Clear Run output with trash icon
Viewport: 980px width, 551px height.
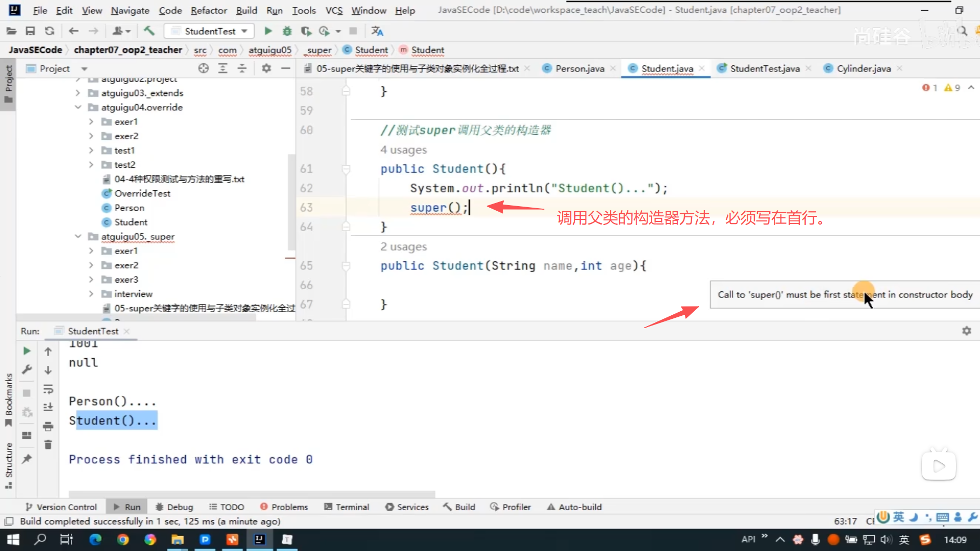click(48, 445)
